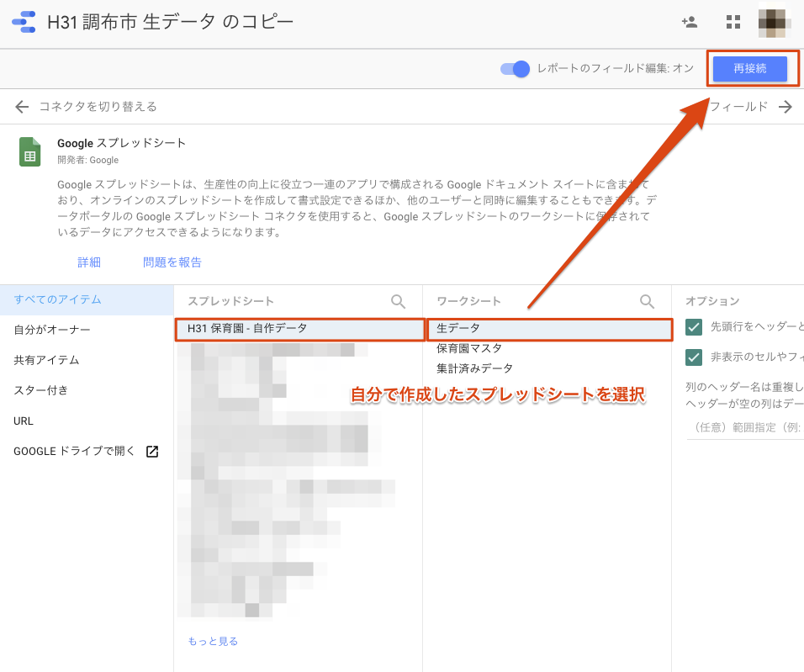This screenshot has height=672, width=804.
Task: Search spreadsheets with magnifier icon
Action: click(x=399, y=302)
